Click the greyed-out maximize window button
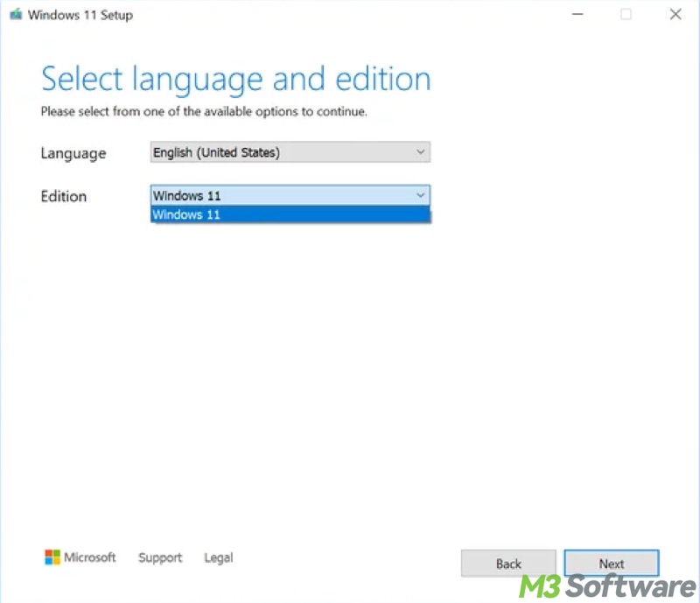Image resolution: width=700 pixels, height=603 pixels. click(x=626, y=15)
